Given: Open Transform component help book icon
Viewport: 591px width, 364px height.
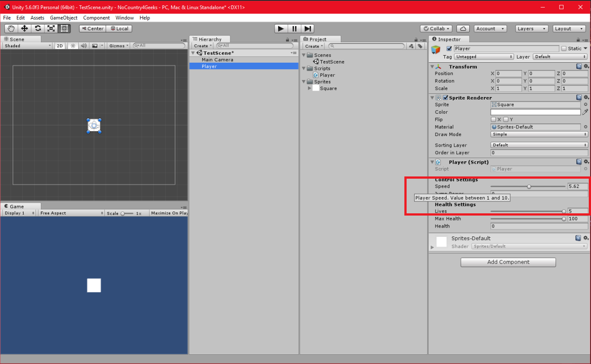Looking at the screenshot, I should point(579,66).
